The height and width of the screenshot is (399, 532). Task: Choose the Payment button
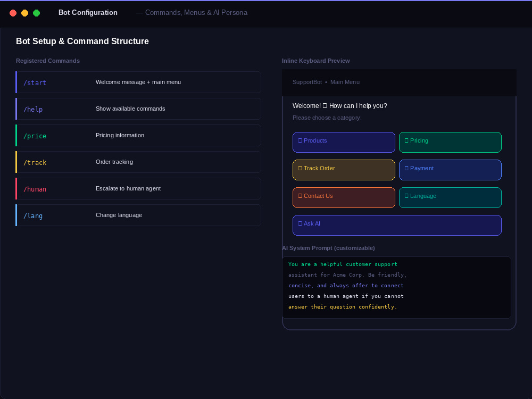[450, 170]
